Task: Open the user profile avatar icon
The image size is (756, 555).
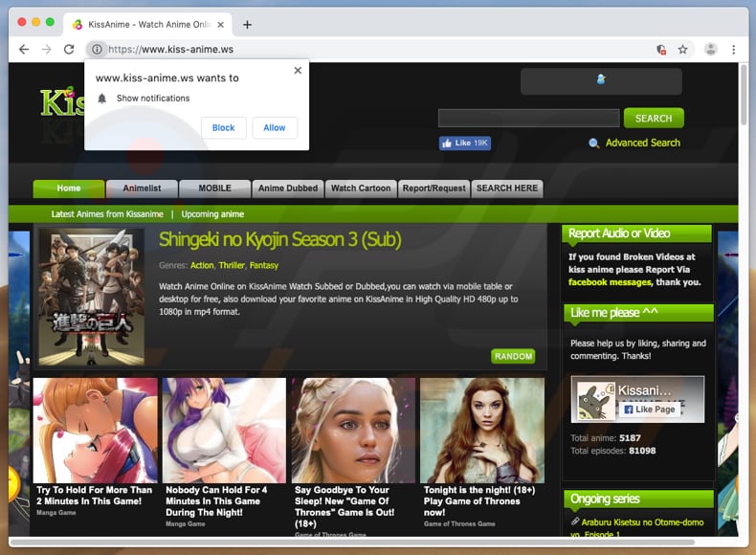Action: click(x=711, y=49)
